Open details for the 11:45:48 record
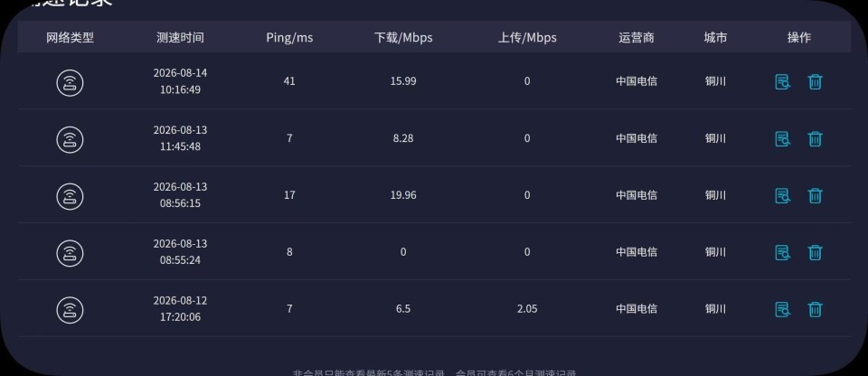 (x=782, y=139)
